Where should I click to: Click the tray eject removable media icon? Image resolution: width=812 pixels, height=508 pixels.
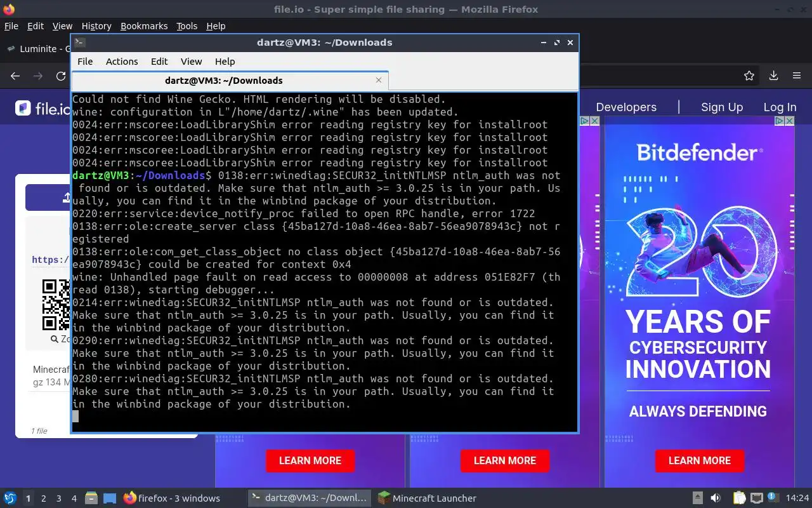pyautogui.click(x=697, y=498)
